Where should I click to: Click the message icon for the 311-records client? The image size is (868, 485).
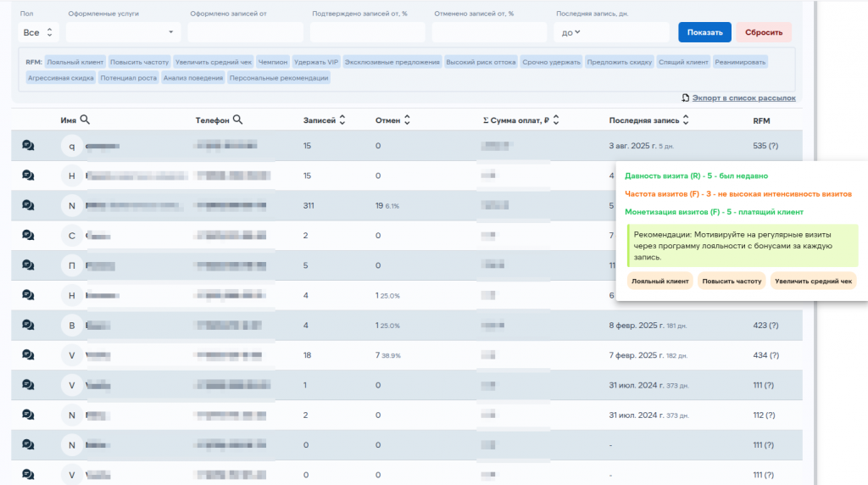28,205
